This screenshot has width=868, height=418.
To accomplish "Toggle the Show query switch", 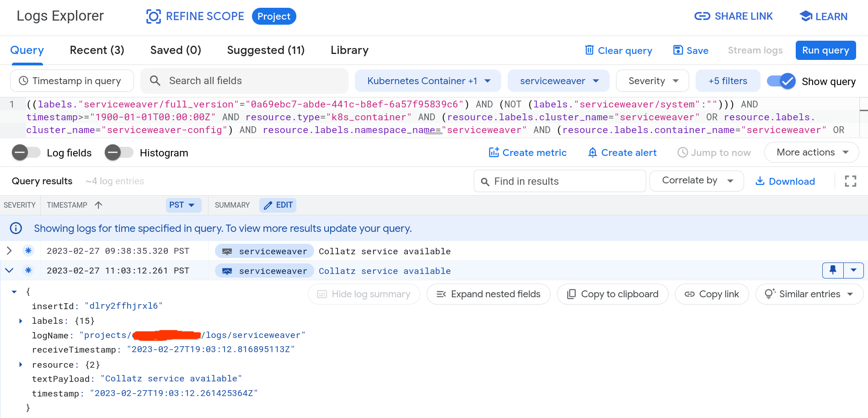I will (x=781, y=81).
